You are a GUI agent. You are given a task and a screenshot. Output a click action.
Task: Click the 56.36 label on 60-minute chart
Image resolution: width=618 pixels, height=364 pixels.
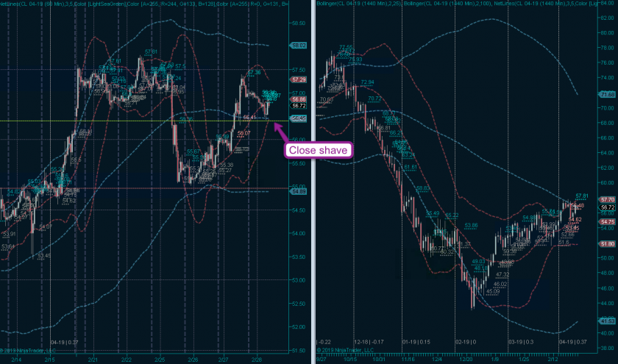(x=186, y=118)
